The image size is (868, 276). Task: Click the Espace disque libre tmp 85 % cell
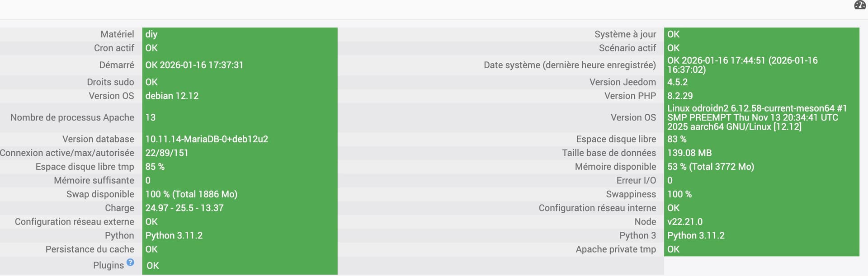pos(155,167)
